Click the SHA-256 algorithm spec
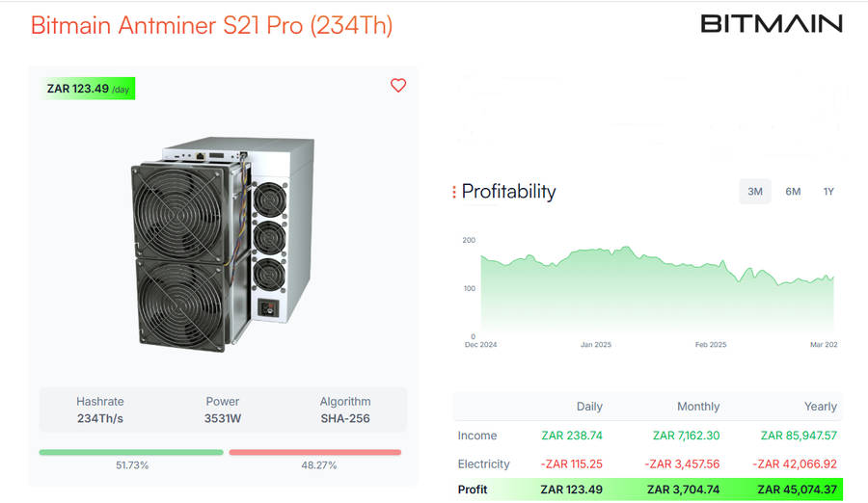 point(345,410)
